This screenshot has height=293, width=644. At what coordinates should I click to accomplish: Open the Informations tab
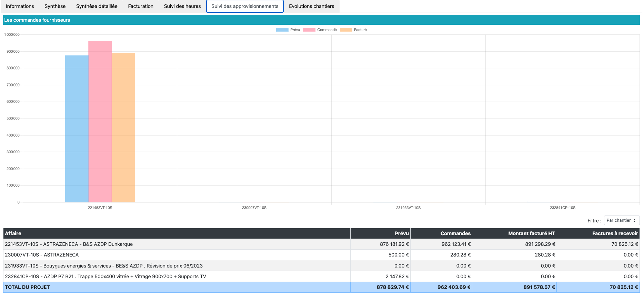(20, 6)
